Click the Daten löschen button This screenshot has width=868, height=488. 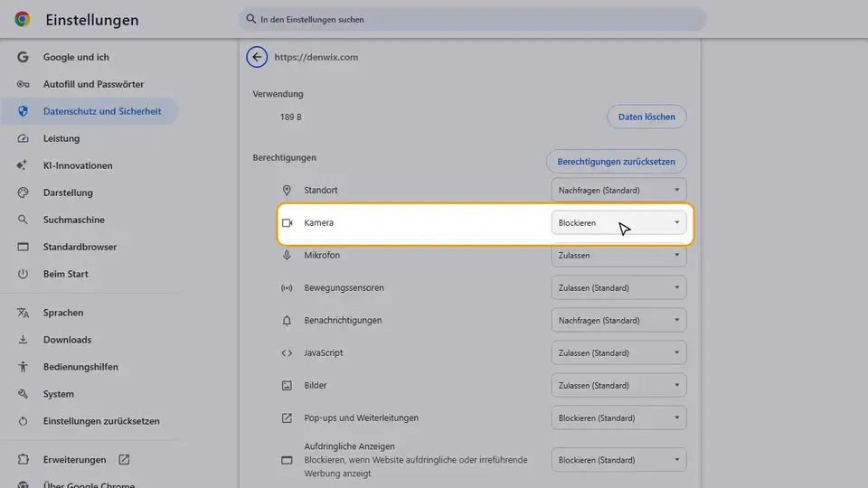click(x=646, y=117)
